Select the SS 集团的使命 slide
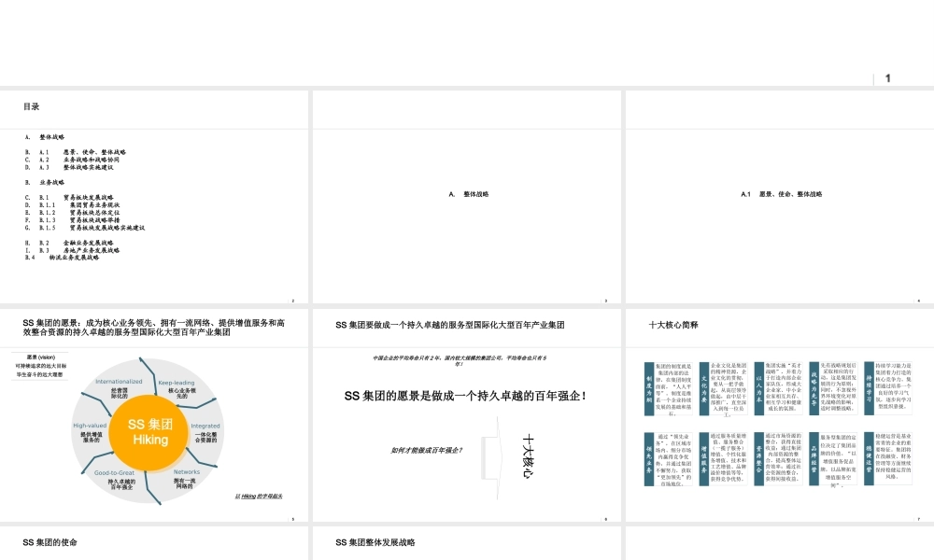The width and height of the screenshot is (934, 560). [154, 543]
